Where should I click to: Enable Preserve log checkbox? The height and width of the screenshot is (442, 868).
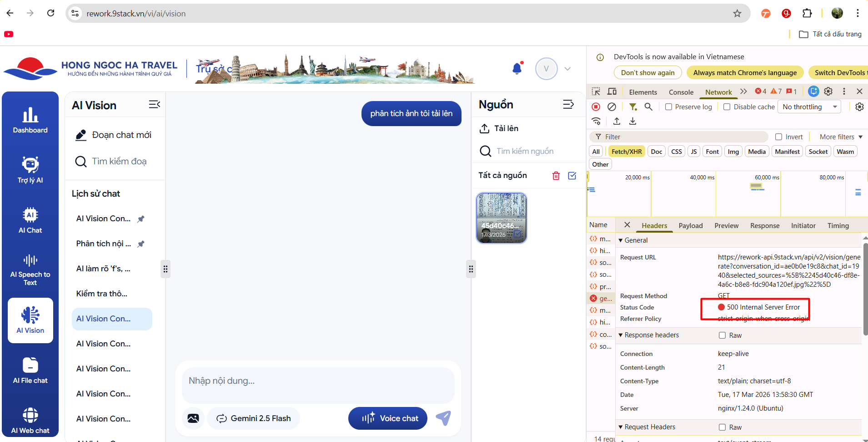[x=668, y=107]
